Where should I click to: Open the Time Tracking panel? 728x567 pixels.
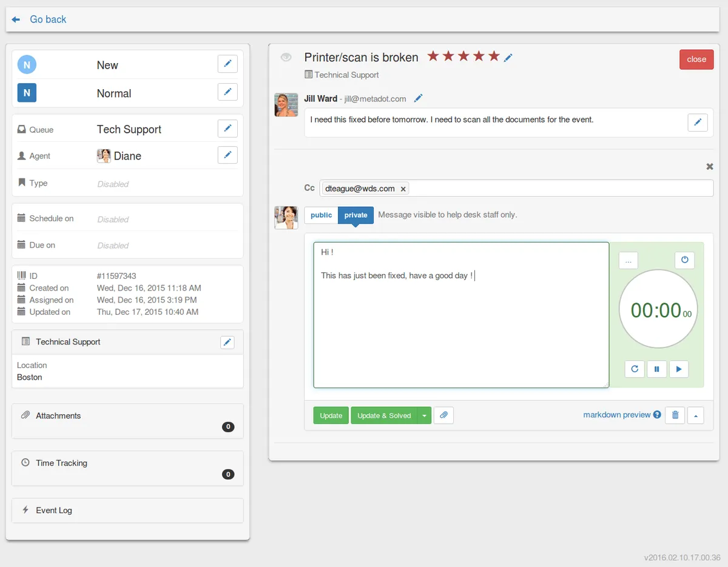(61, 463)
